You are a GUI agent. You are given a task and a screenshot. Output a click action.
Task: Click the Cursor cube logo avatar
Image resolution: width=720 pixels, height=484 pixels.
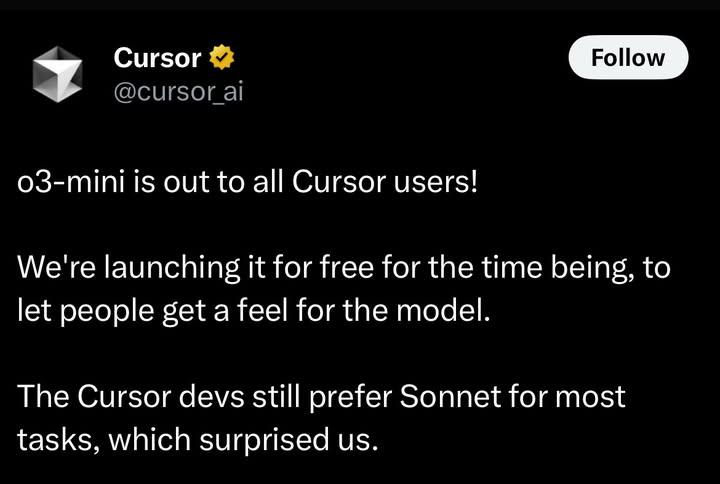pyautogui.click(x=58, y=74)
